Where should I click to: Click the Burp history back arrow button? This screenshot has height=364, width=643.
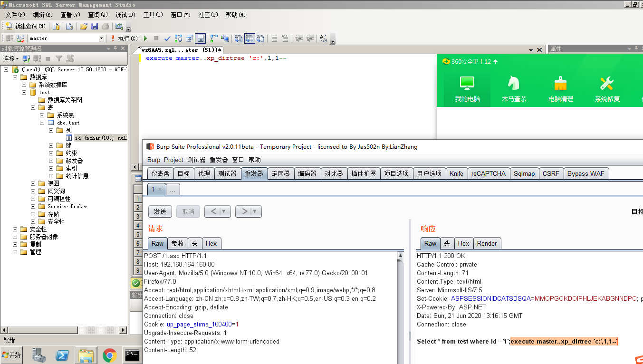click(212, 211)
